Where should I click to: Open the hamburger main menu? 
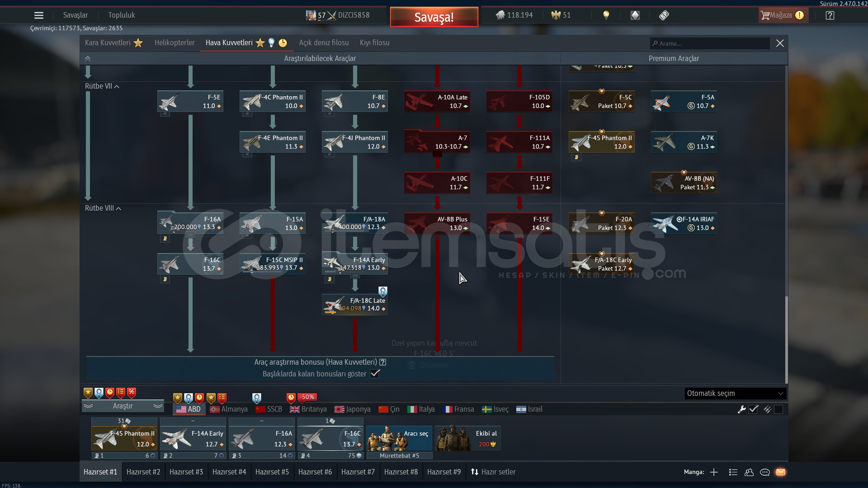[x=39, y=15]
